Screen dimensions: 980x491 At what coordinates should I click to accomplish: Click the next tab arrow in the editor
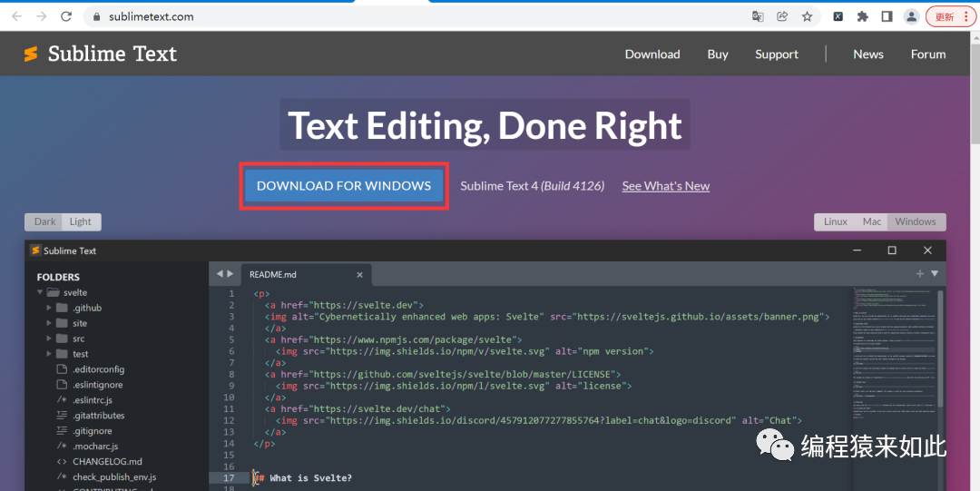[x=230, y=274]
